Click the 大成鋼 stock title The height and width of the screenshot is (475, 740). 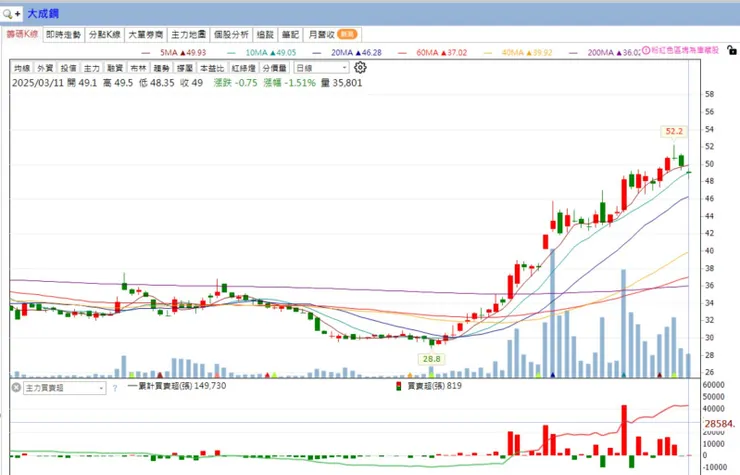43,14
